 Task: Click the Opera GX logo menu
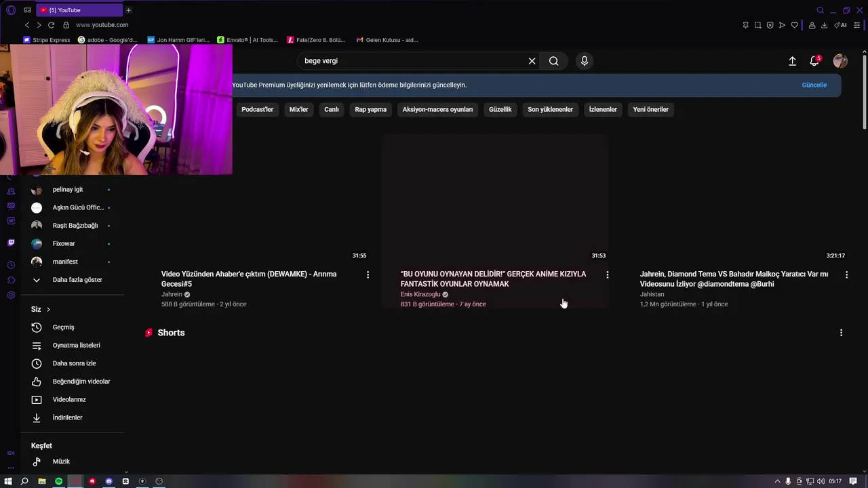(11, 10)
